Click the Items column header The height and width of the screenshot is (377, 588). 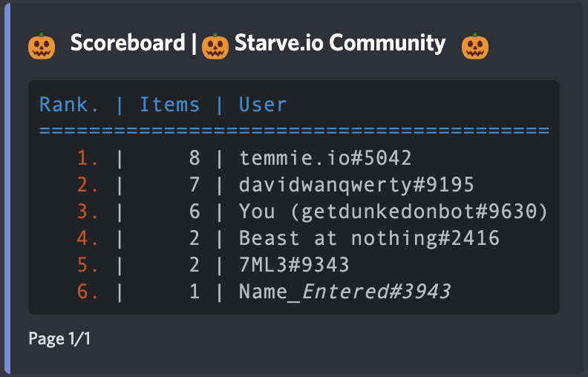(x=169, y=104)
